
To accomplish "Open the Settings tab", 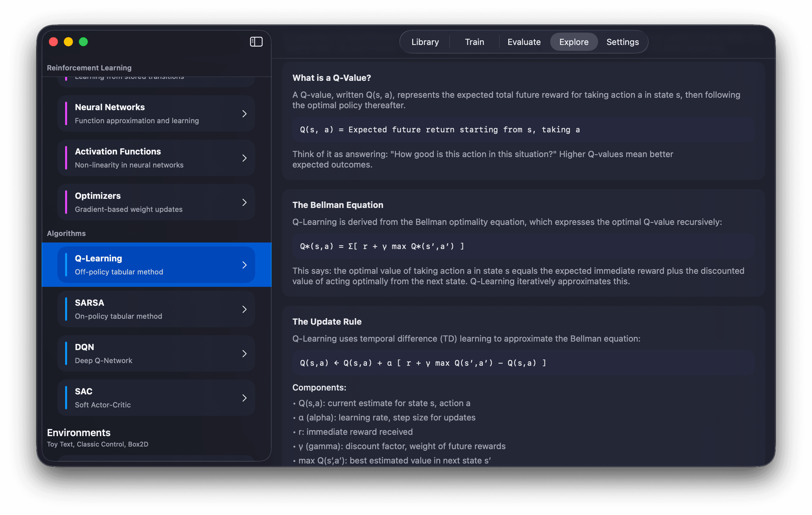I will coord(622,42).
